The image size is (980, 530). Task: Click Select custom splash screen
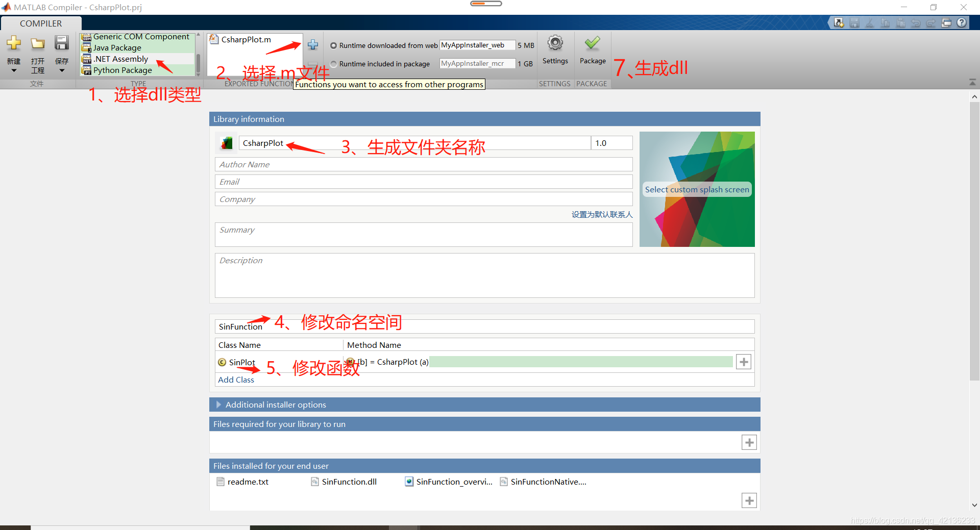point(697,189)
